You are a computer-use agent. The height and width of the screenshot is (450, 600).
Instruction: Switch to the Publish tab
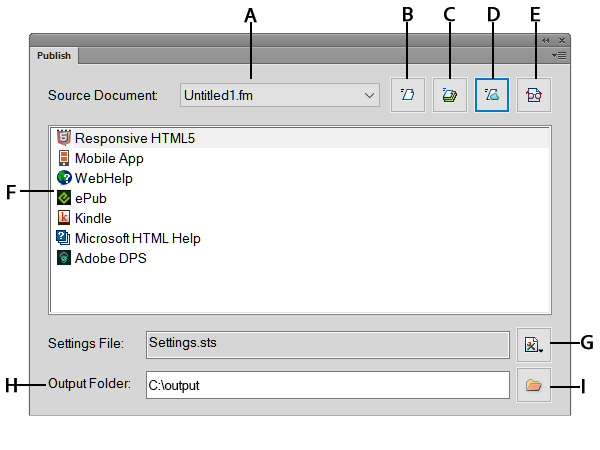54,56
